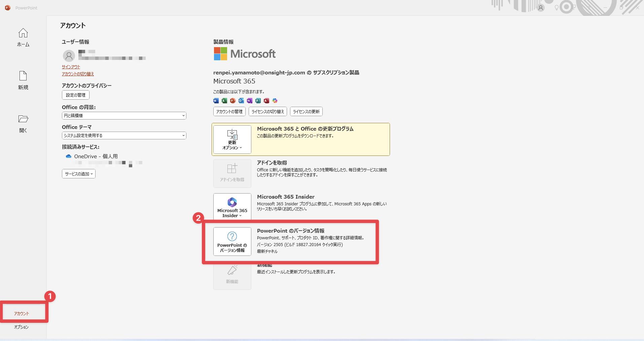Image resolution: width=644 pixels, height=341 pixels.
Task: Click the Excel product icon
Action: [x=224, y=101]
